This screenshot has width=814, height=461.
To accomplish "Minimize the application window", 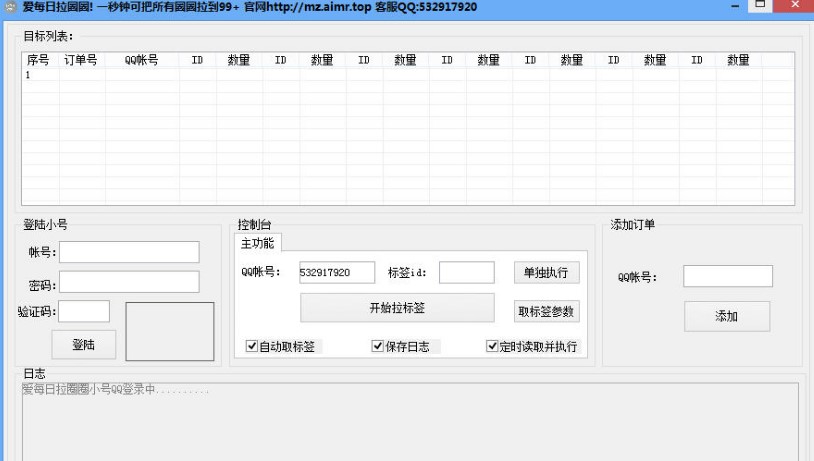I will pyautogui.click(x=735, y=6).
